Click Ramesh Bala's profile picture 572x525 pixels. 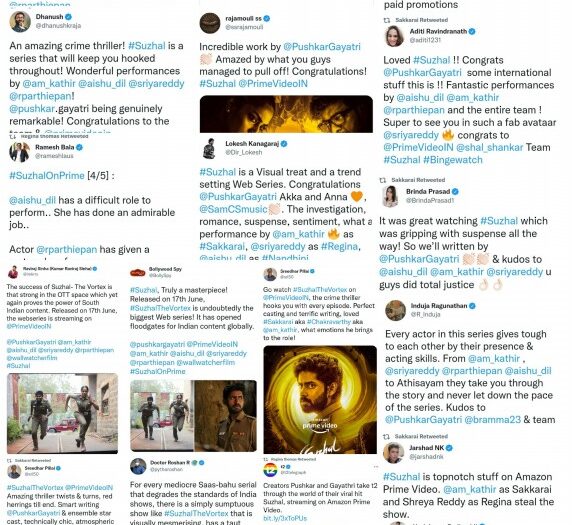19,152
